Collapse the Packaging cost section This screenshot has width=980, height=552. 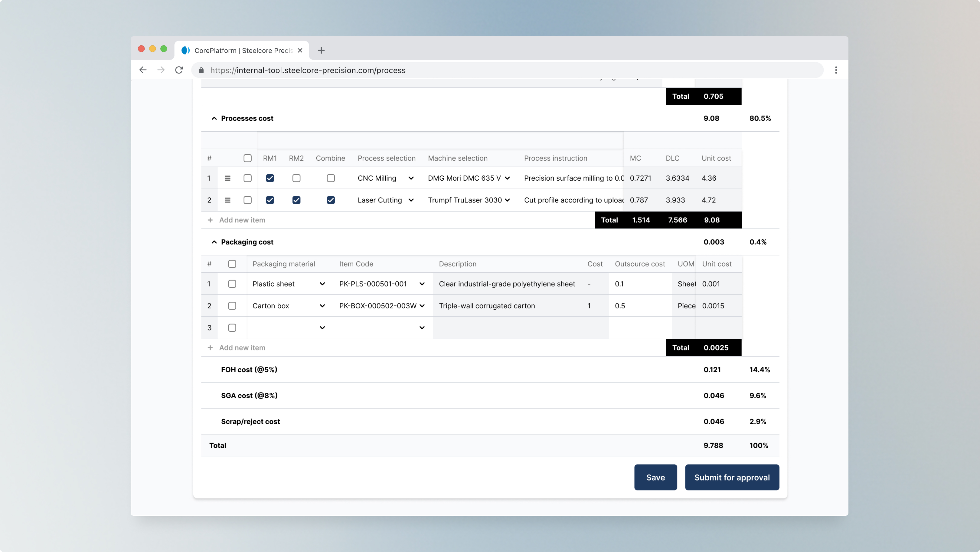tap(214, 242)
